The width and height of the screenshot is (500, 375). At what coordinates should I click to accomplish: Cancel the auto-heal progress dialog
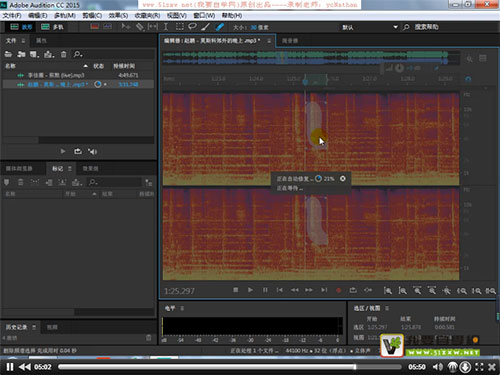pos(343,179)
